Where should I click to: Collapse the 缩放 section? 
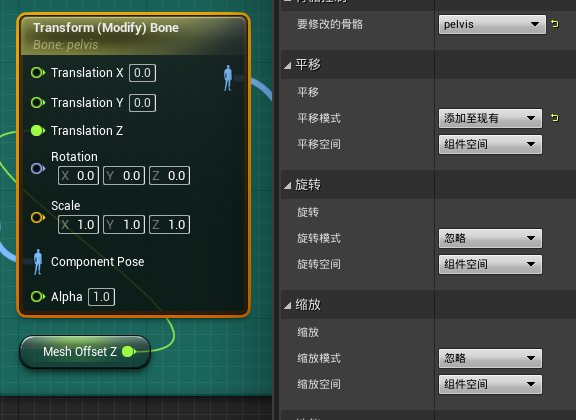tap(288, 305)
